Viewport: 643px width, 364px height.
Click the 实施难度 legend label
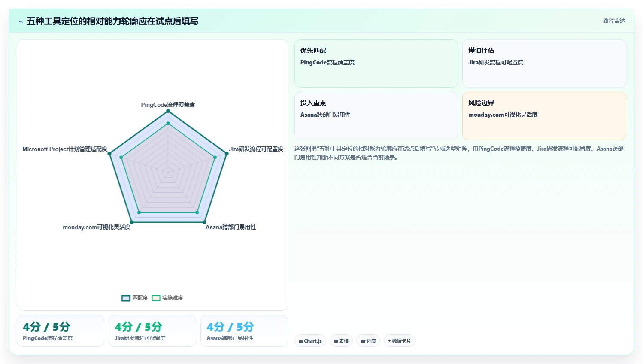tap(173, 298)
